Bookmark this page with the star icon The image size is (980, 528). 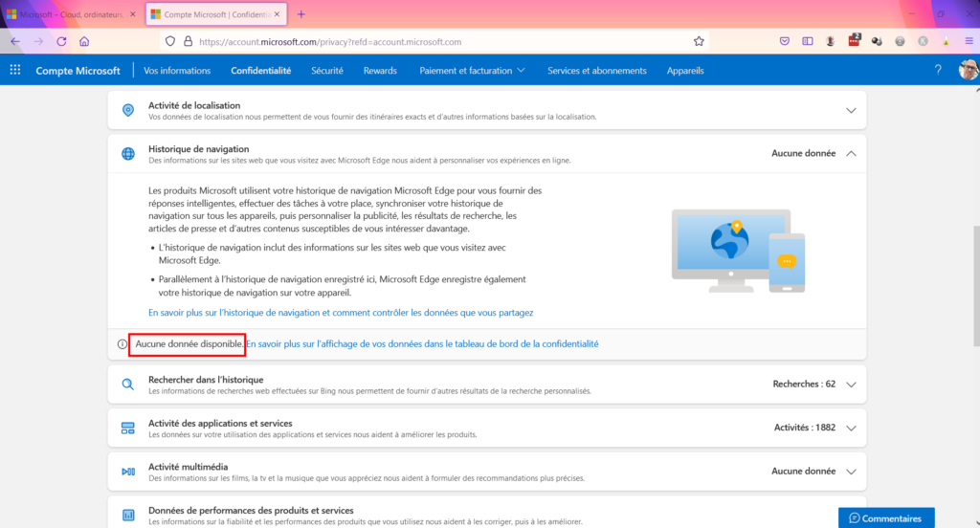click(699, 41)
